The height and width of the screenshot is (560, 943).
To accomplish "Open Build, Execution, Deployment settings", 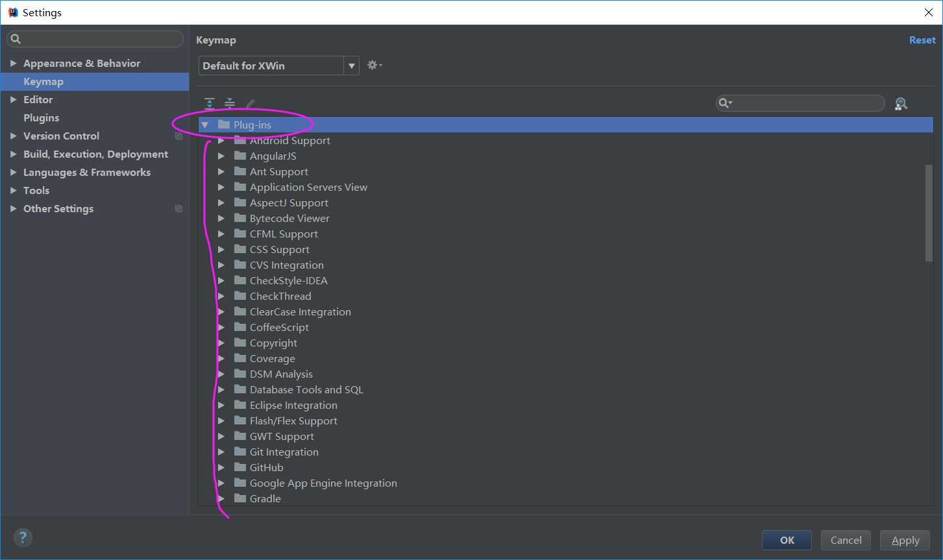I will [x=95, y=154].
